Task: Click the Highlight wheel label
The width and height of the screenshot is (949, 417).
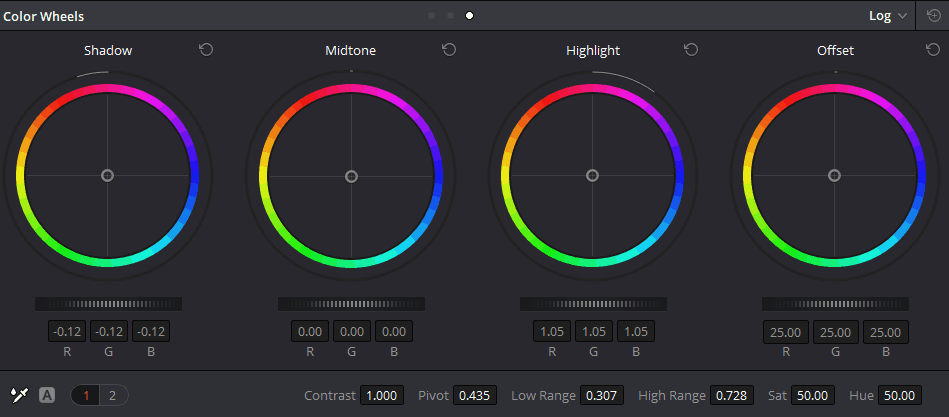Action: point(593,51)
